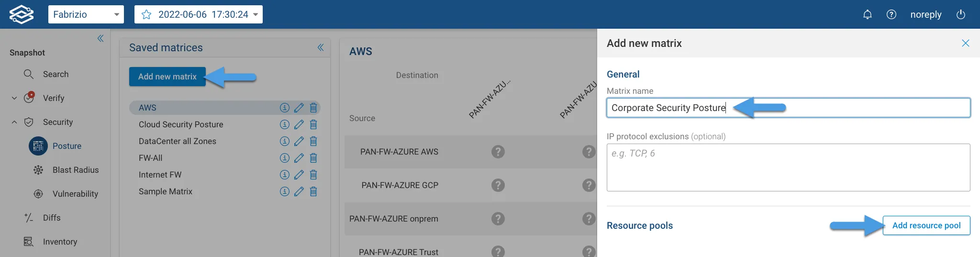Viewport: 980px width, 257px height.
Task: Delete DataCenter all Zones matrix
Action: (313, 141)
